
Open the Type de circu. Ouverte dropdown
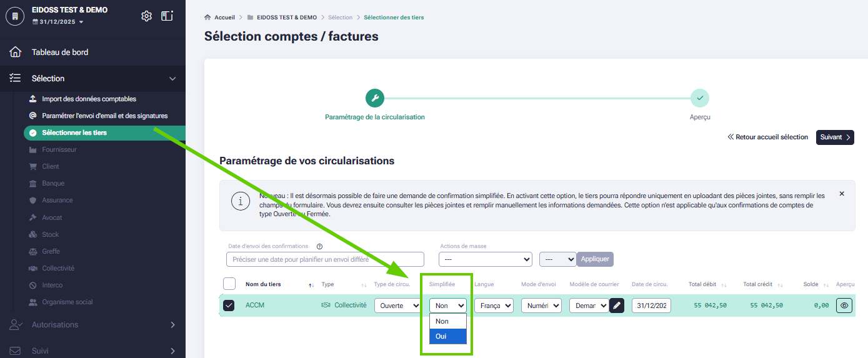click(x=397, y=306)
